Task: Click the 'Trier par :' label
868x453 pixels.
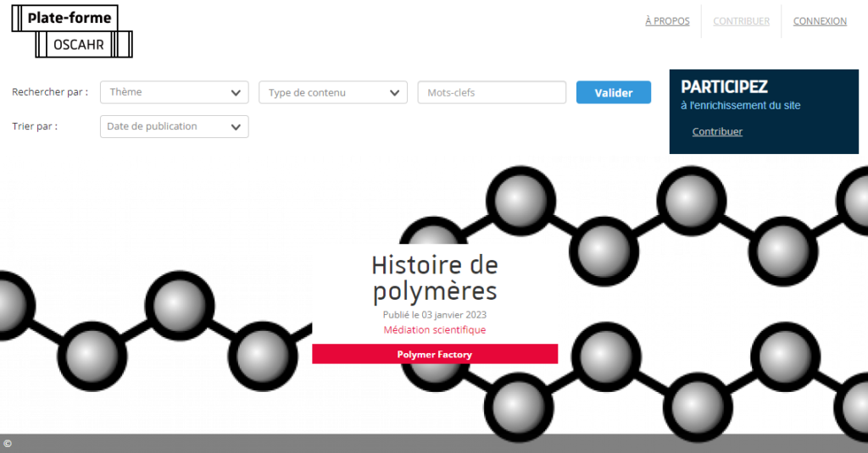Action: (x=35, y=127)
